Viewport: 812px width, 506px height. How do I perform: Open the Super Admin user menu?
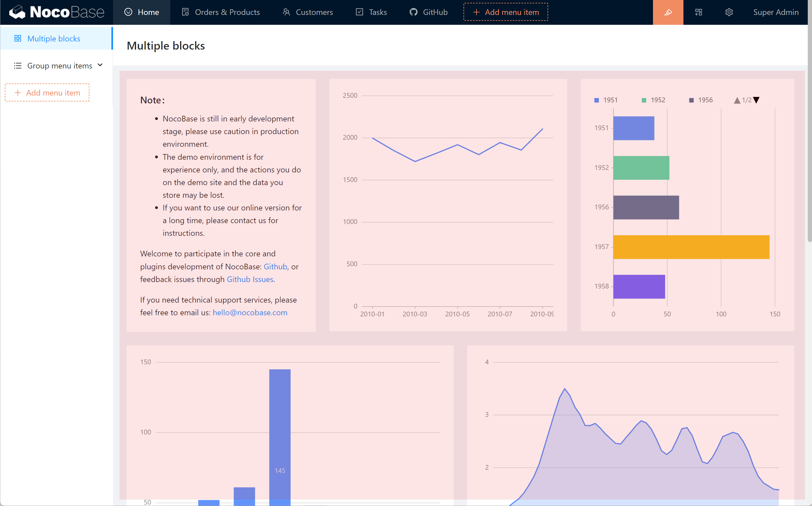(x=776, y=12)
